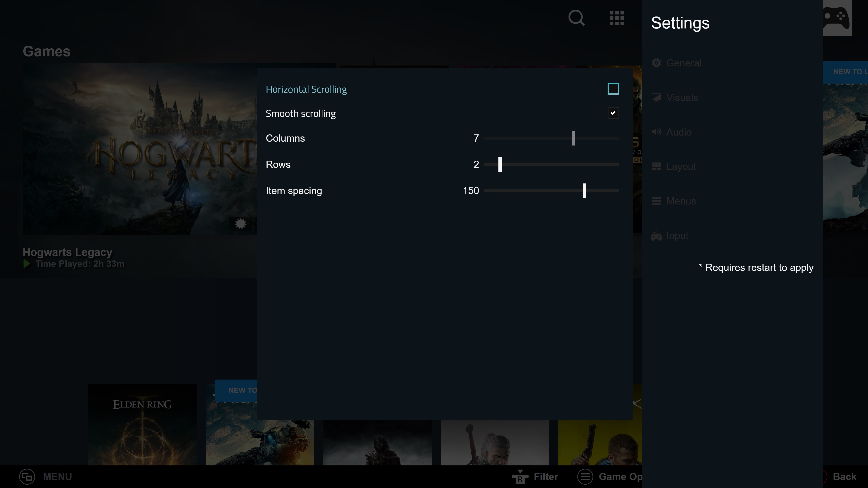
Task: Click the search magnifier icon
Action: (576, 18)
